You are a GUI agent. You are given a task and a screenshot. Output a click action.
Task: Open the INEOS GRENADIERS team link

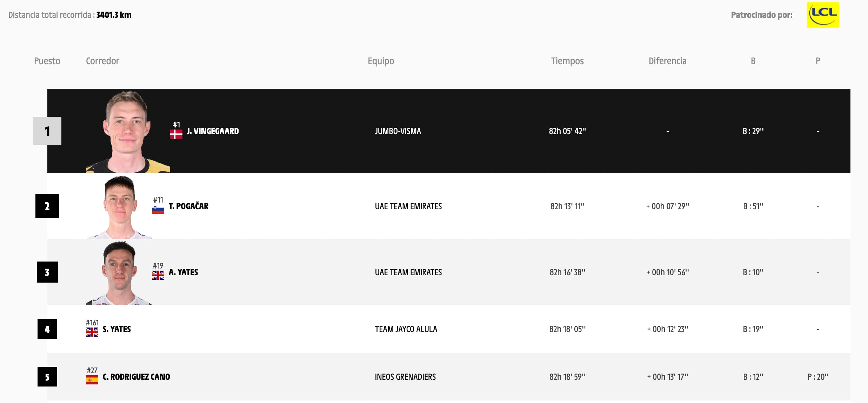point(405,377)
